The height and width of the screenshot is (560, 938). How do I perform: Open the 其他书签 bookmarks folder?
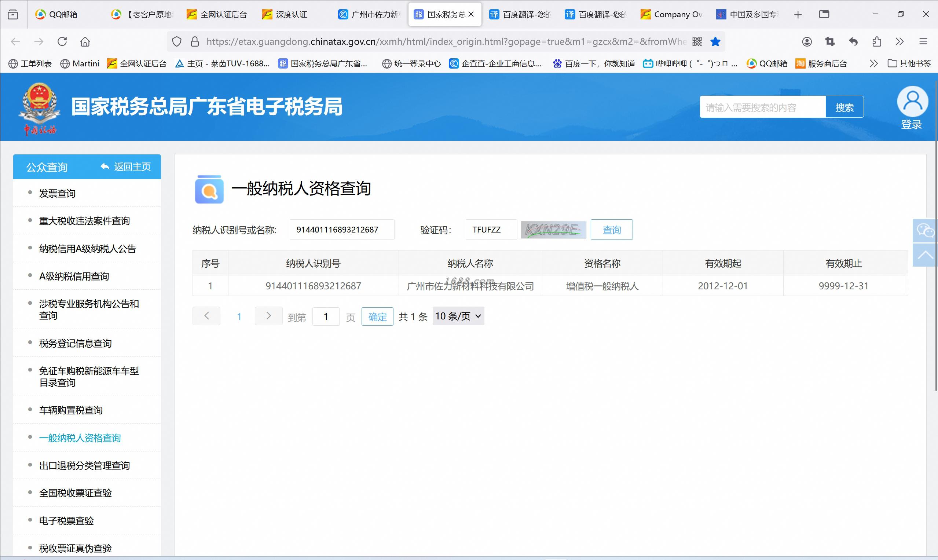[909, 63]
